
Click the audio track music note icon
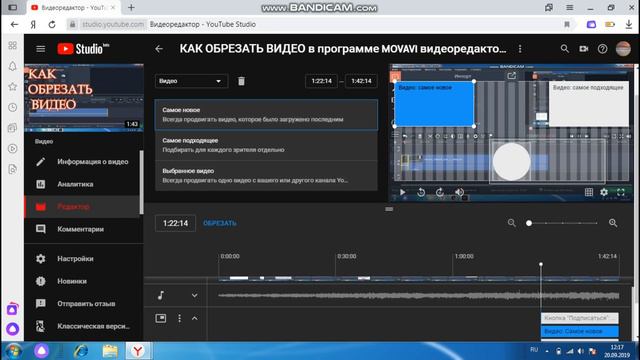161,295
